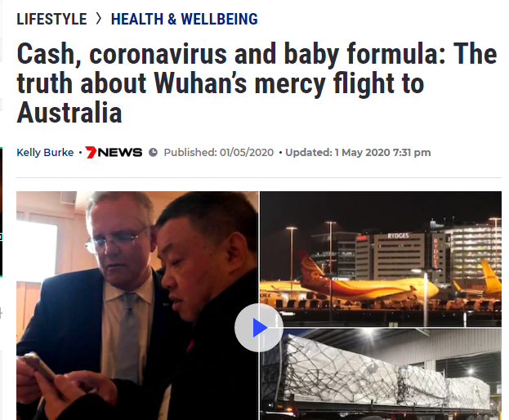The image size is (509, 420).
Task: Click the Updated 1 May 2020 timestamp
Action: click(x=358, y=152)
